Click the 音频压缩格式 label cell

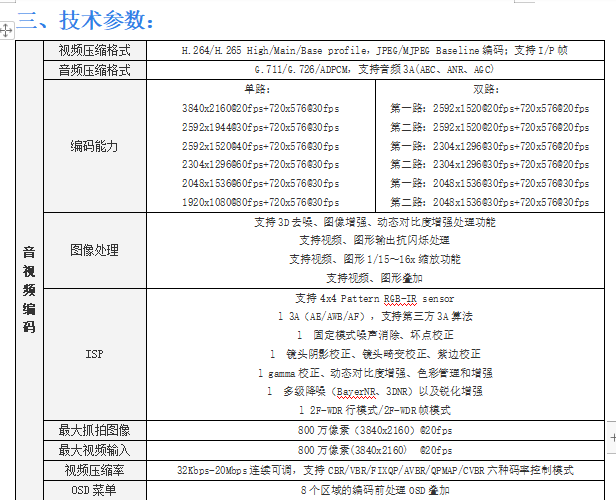[x=95, y=70]
